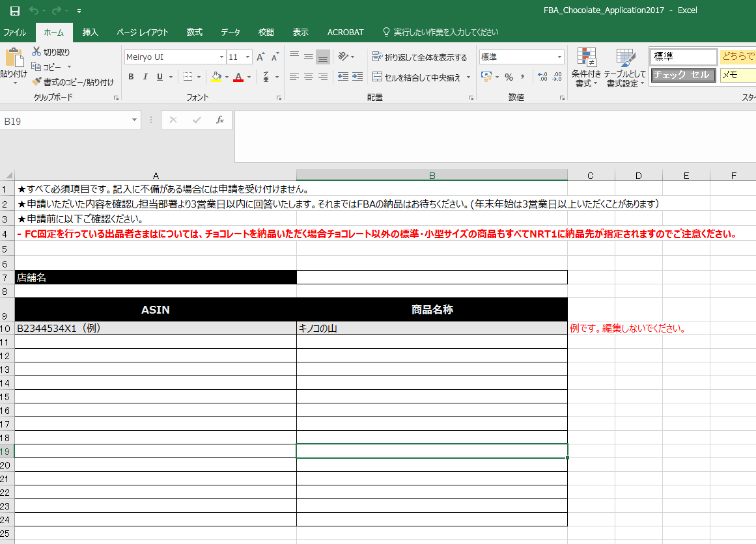The image size is (756, 544).
Task: Click the percent style icon
Action: click(509, 77)
